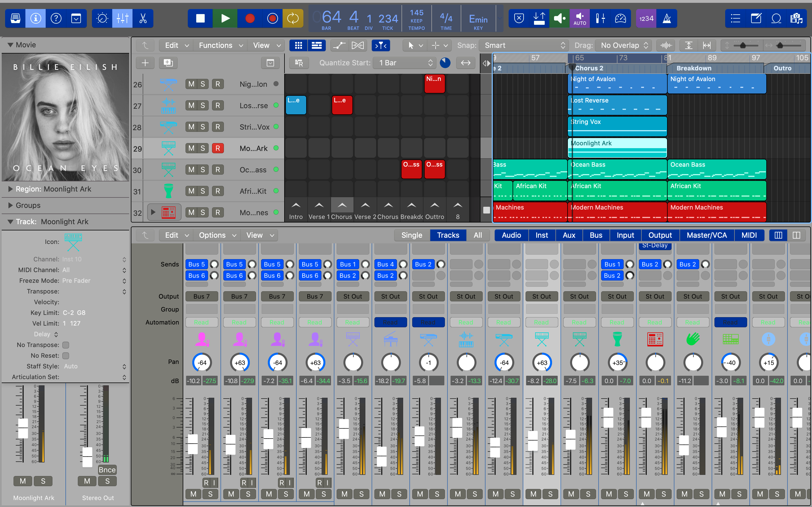Viewport: 812px width, 507px height.
Task: Toggle the Metronome click button
Action: tap(667, 18)
